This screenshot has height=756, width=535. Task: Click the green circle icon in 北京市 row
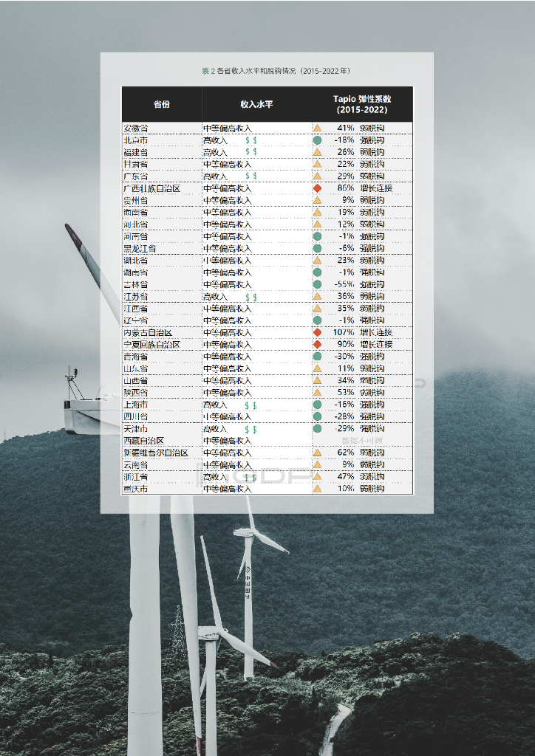317,140
